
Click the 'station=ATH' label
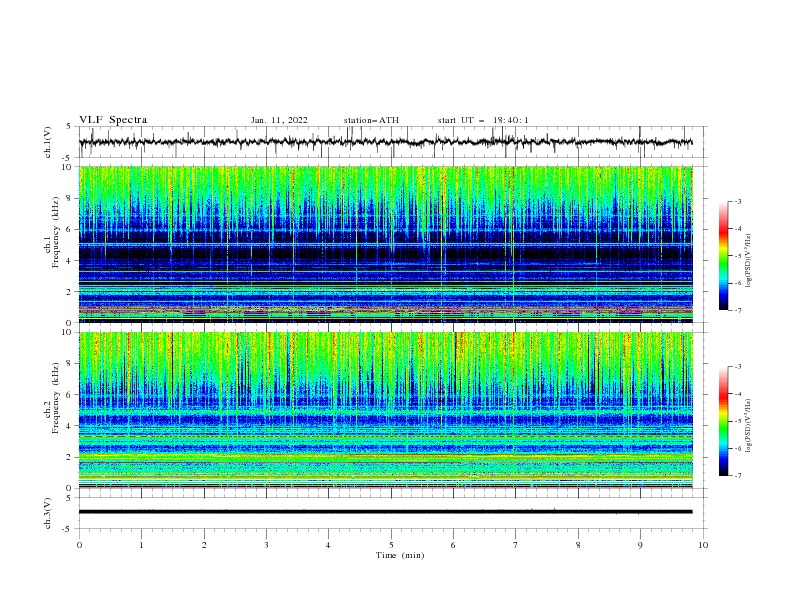click(371, 120)
